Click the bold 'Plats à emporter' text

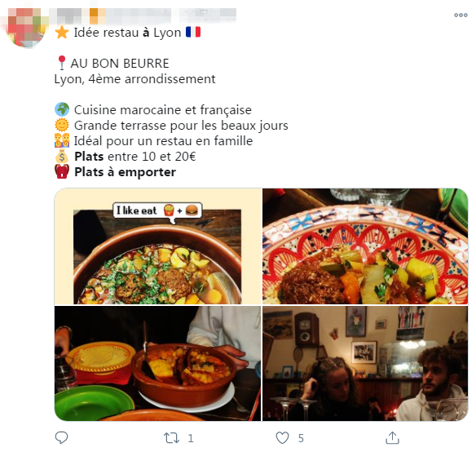click(x=125, y=172)
